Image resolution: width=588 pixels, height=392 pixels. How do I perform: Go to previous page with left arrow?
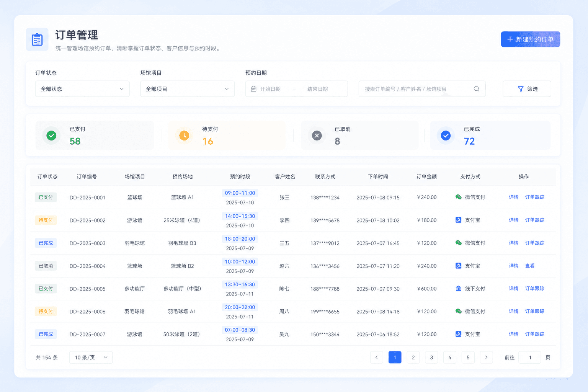click(x=377, y=357)
